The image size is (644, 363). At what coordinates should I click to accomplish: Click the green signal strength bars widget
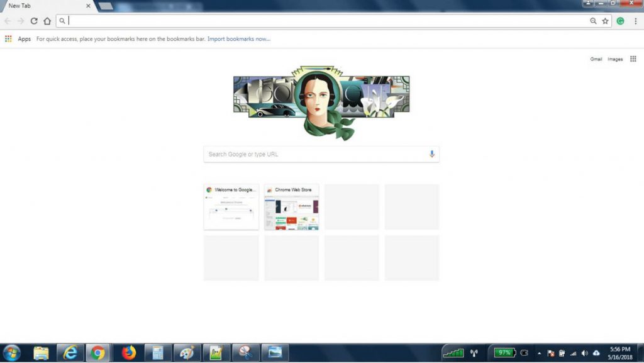coord(453,353)
